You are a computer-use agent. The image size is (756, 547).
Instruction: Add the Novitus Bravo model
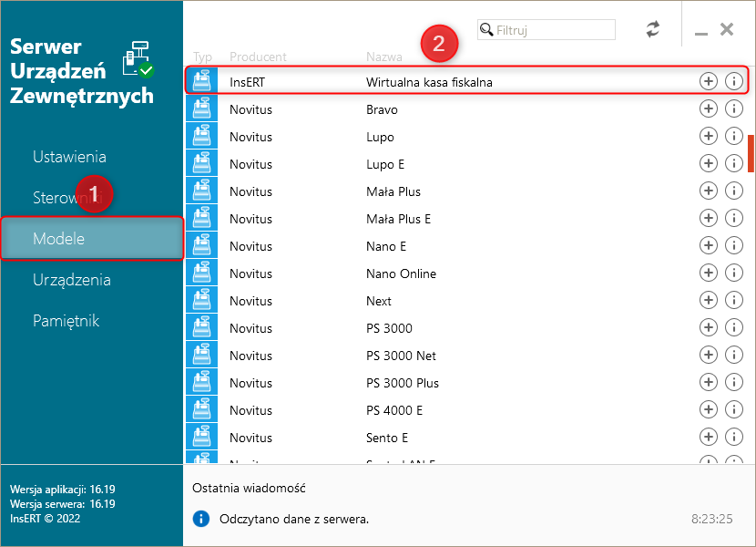[x=709, y=108]
